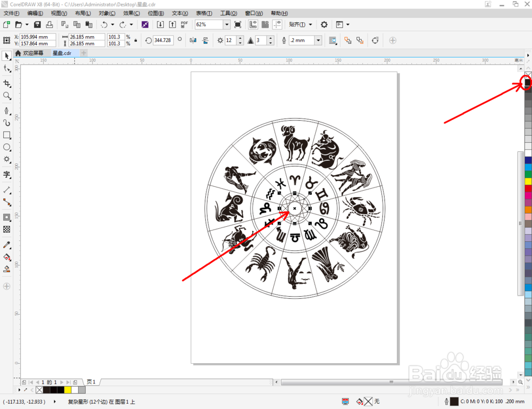Select the Artistic Media tool
Viewport: 532px width, 409px height.
(6, 122)
